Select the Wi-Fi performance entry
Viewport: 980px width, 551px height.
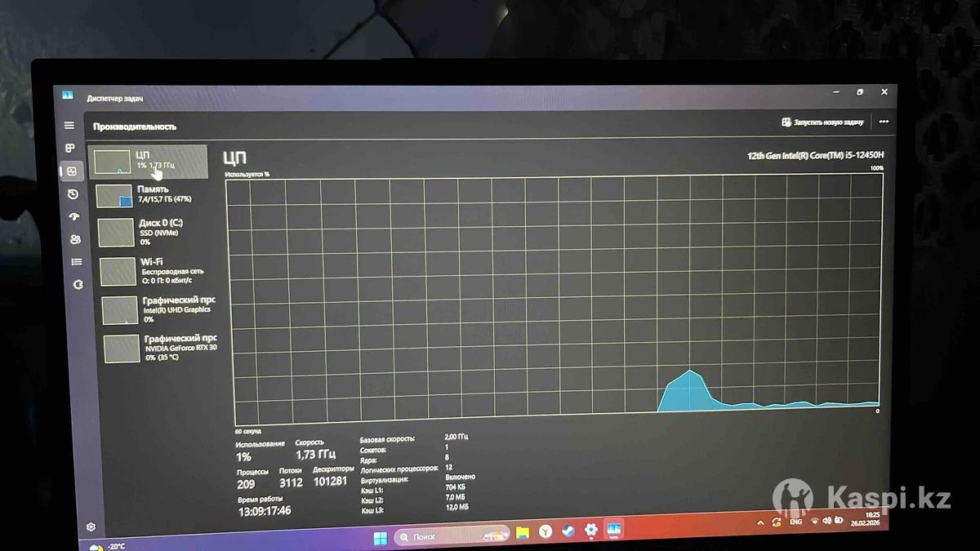[160, 271]
